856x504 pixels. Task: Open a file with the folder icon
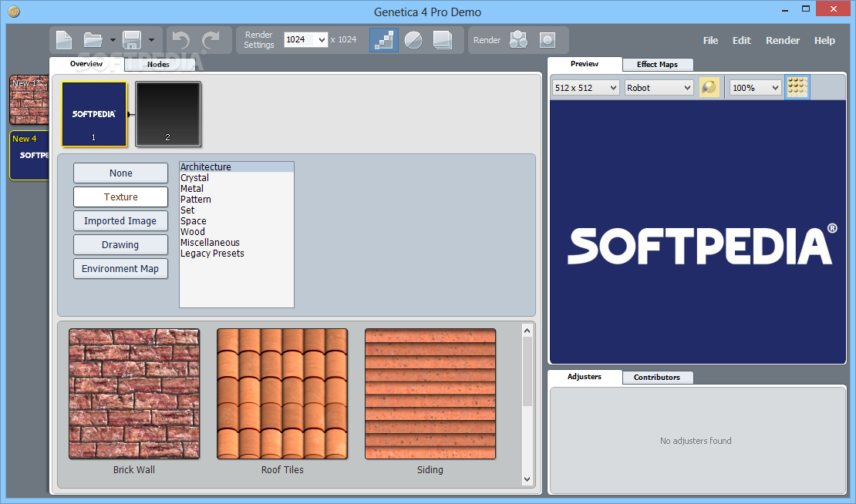pos(93,40)
